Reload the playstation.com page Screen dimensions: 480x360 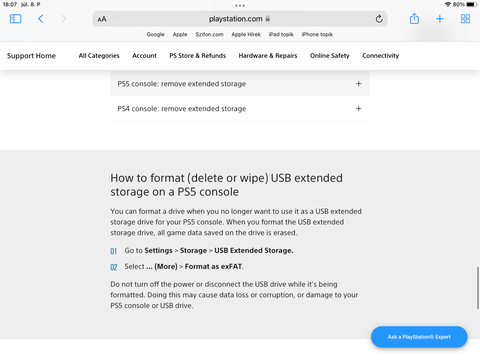[x=379, y=19]
